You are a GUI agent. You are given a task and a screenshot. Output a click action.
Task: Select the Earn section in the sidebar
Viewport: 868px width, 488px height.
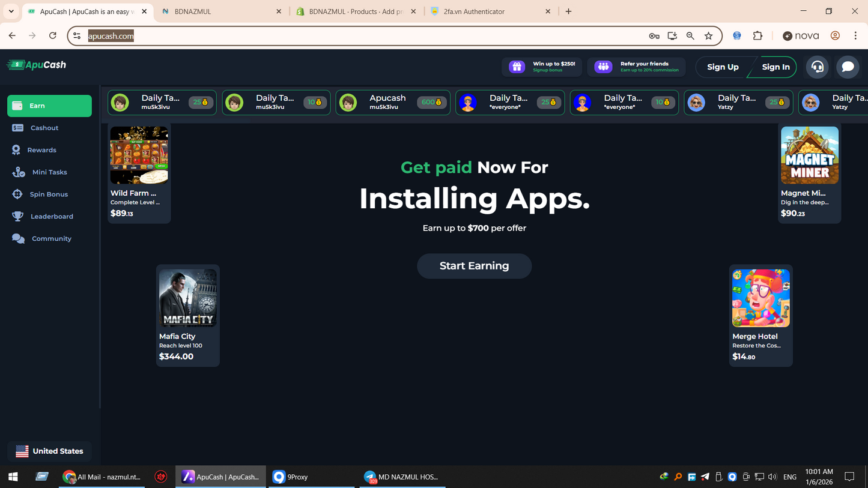pyautogui.click(x=49, y=106)
